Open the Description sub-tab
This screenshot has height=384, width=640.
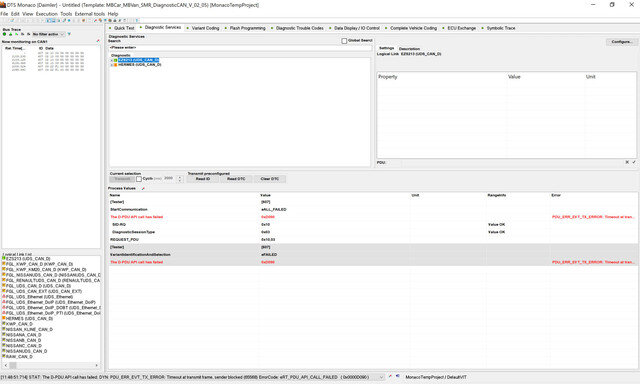point(409,49)
